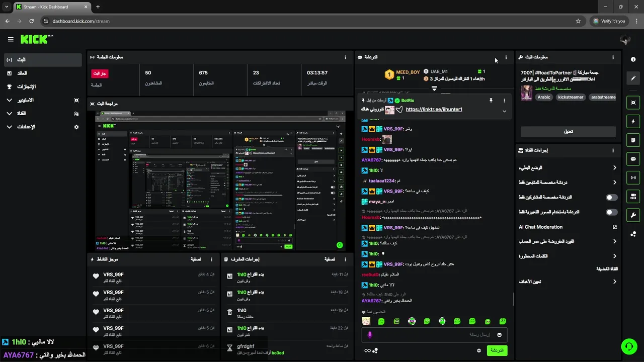Click the infinity icon below the chat input
The image size is (644, 362).
(367, 350)
